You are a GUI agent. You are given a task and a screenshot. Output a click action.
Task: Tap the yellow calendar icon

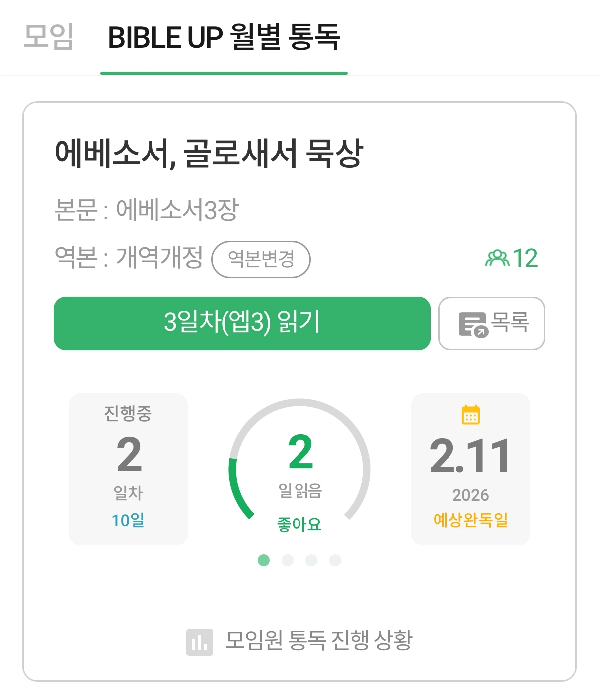(x=470, y=415)
